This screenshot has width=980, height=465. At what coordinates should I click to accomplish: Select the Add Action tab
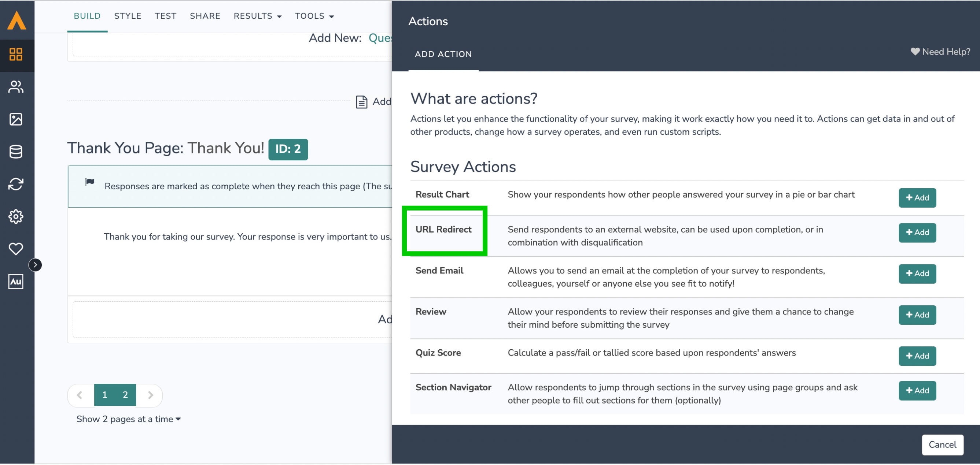(x=443, y=54)
